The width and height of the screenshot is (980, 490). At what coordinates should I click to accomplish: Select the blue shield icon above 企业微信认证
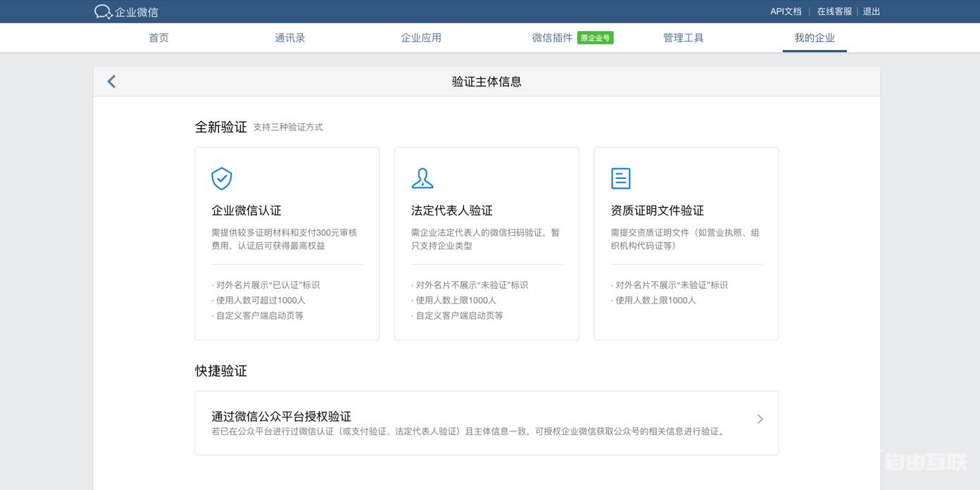click(222, 179)
